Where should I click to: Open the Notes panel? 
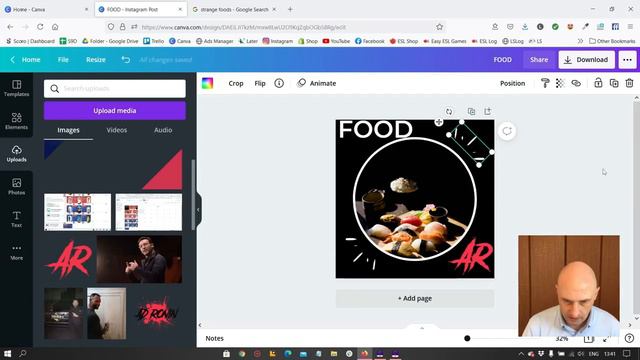[x=214, y=338]
